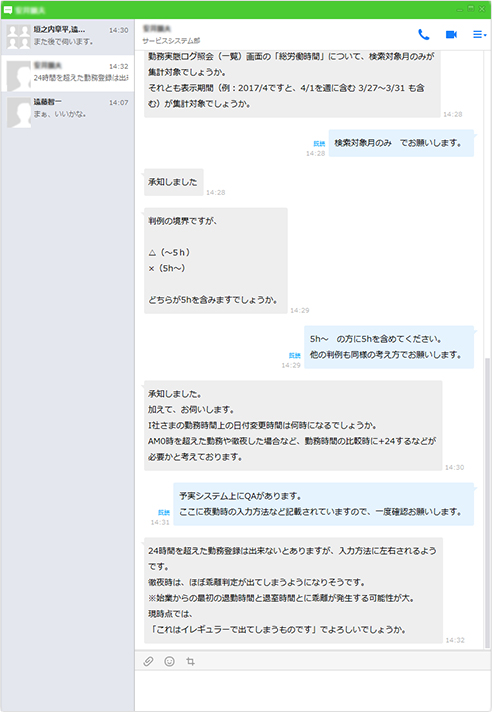
Task: Click the 承知しました message bubble at 14:28
Action: click(x=173, y=182)
